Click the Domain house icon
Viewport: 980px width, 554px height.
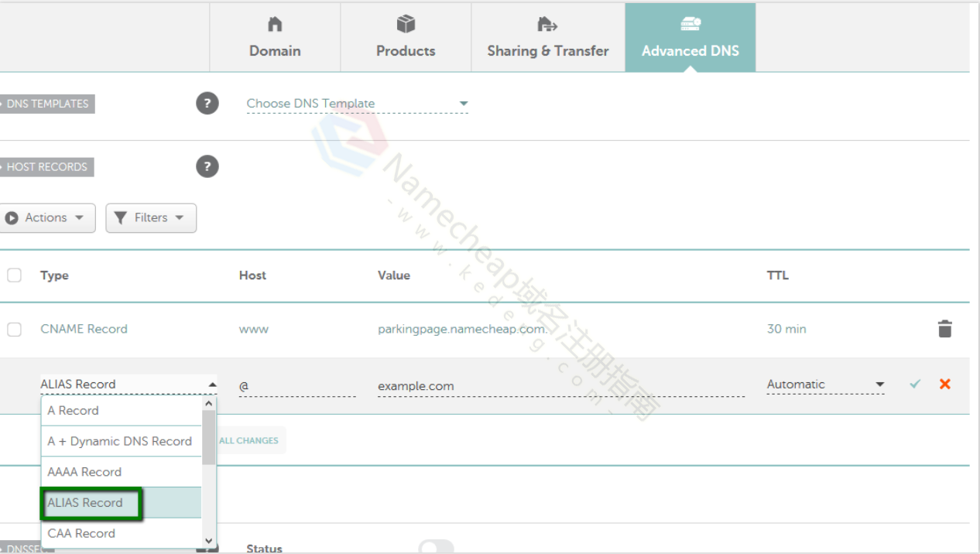pos(275,25)
